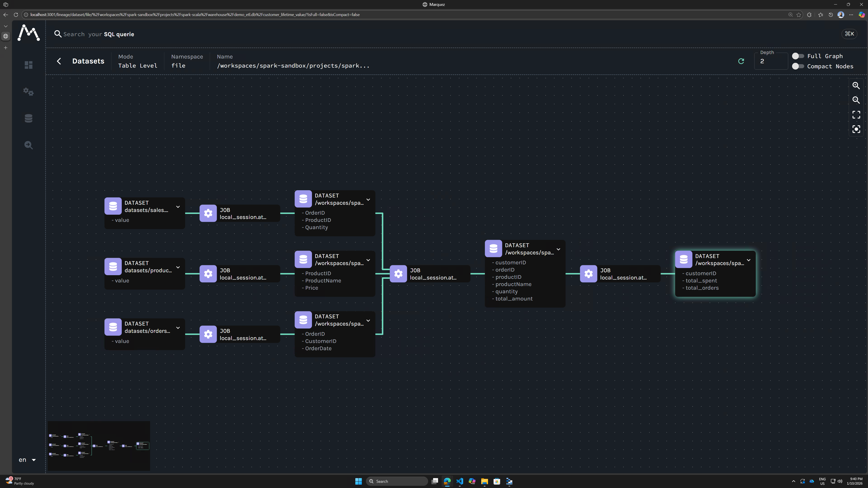Click the zoom out magnifier icon
Viewport: 868px width, 488px height.
click(856, 100)
